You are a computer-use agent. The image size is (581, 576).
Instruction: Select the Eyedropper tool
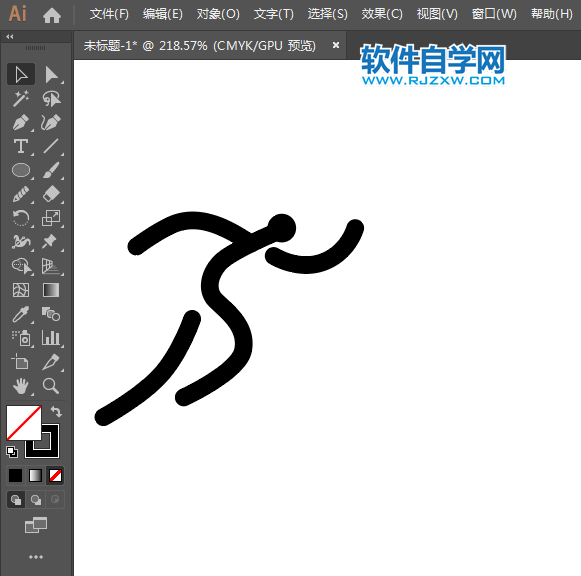click(x=21, y=314)
